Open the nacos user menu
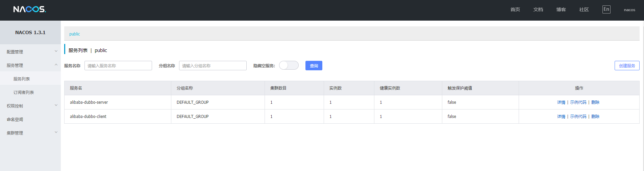The height and width of the screenshot is (171, 644). (x=629, y=10)
